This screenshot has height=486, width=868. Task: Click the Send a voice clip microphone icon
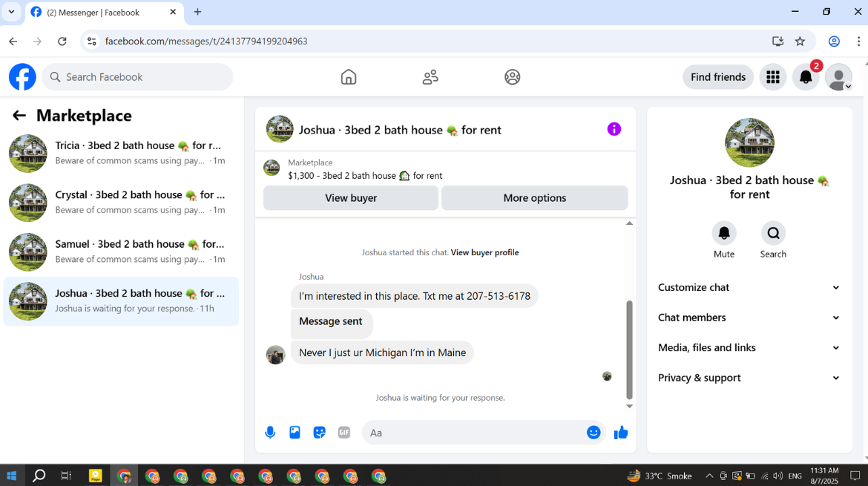point(270,433)
